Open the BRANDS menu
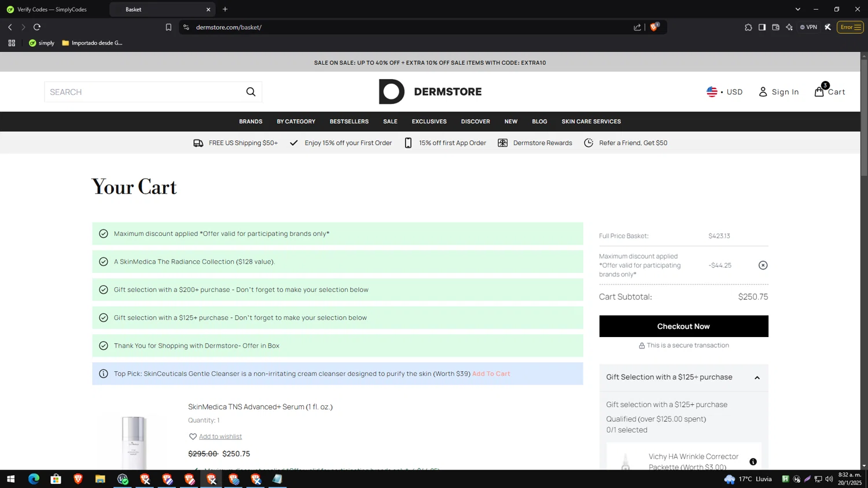The image size is (868, 488). pyautogui.click(x=251, y=121)
